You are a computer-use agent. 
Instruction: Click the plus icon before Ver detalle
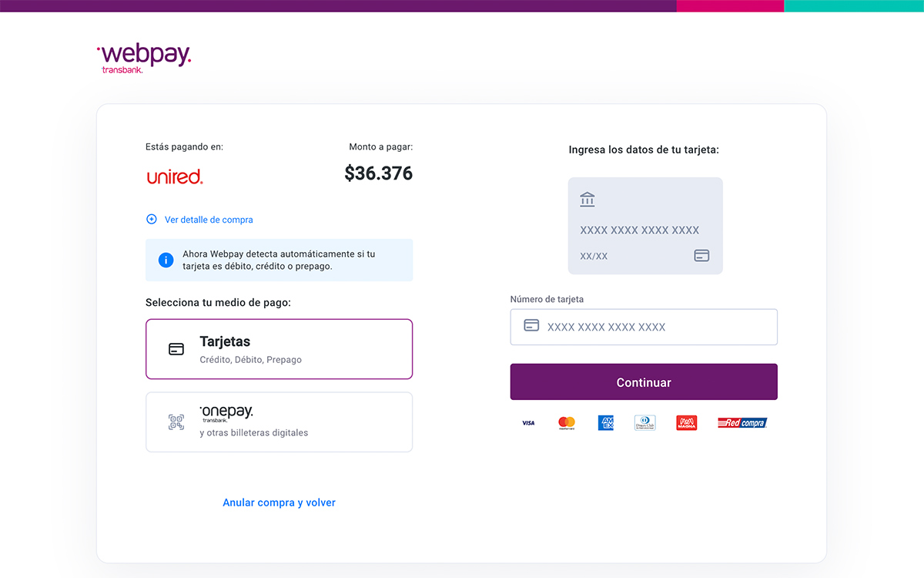point(151,220)
